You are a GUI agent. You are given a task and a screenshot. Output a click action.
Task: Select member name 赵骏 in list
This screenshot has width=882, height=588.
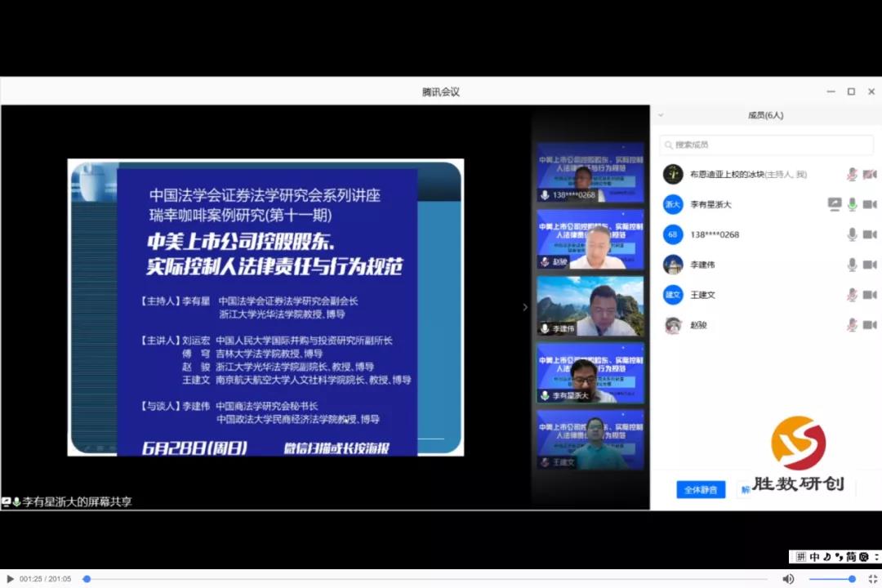point(698,325)
